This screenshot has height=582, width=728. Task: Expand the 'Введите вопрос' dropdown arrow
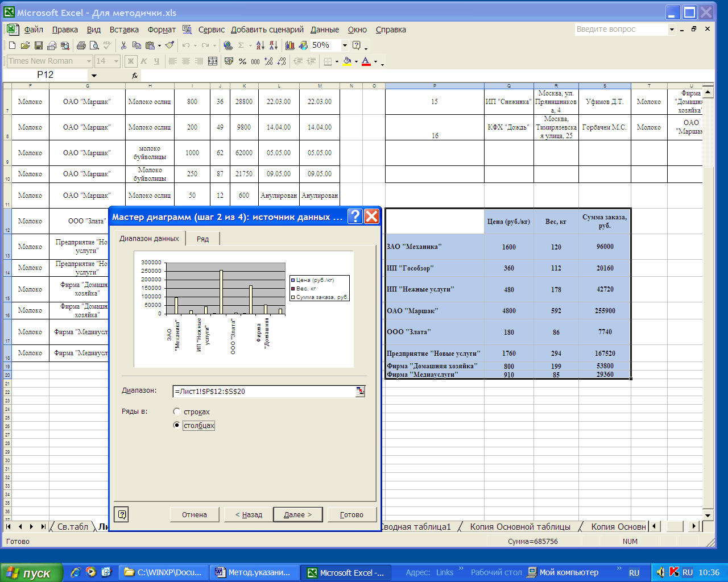[x=672, y=30]
